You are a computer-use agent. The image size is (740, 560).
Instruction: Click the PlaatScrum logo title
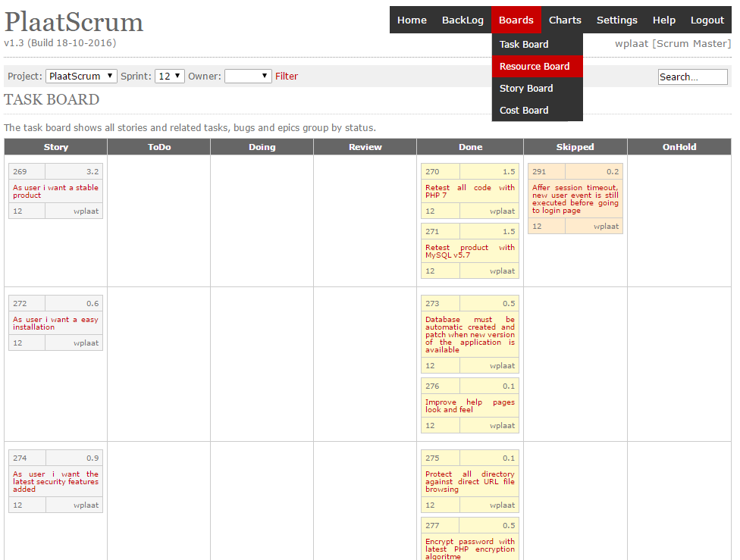pyautogui.click(x=74, y=22)
